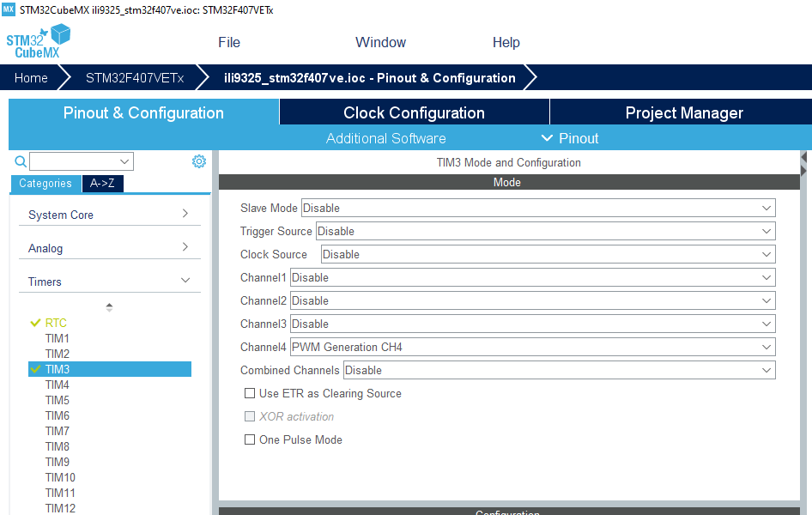The width and height of the screenshot is (812, 515).
Task: Select TIM10 in timers list
Action: pos(60,477)
